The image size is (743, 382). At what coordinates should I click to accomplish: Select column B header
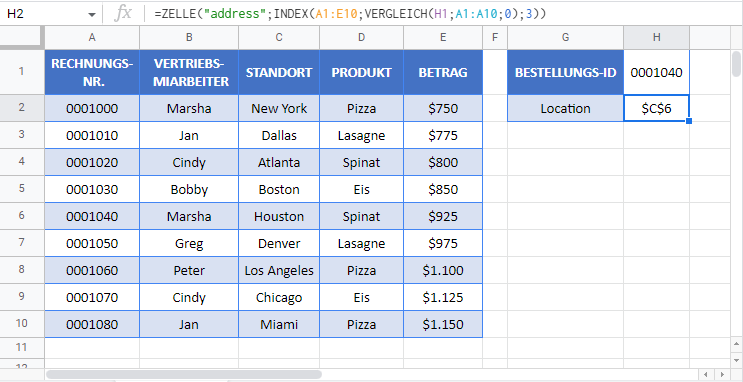click(189, 37)
